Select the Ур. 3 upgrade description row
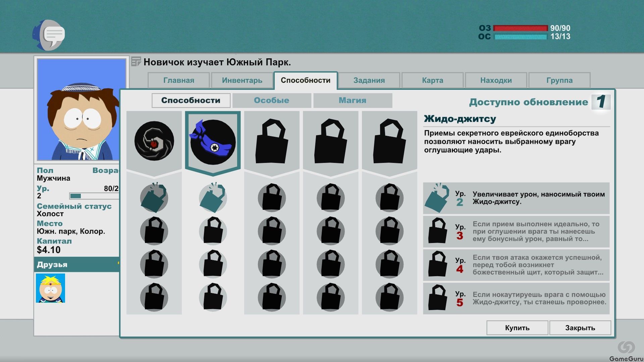 tap(516, 231)
